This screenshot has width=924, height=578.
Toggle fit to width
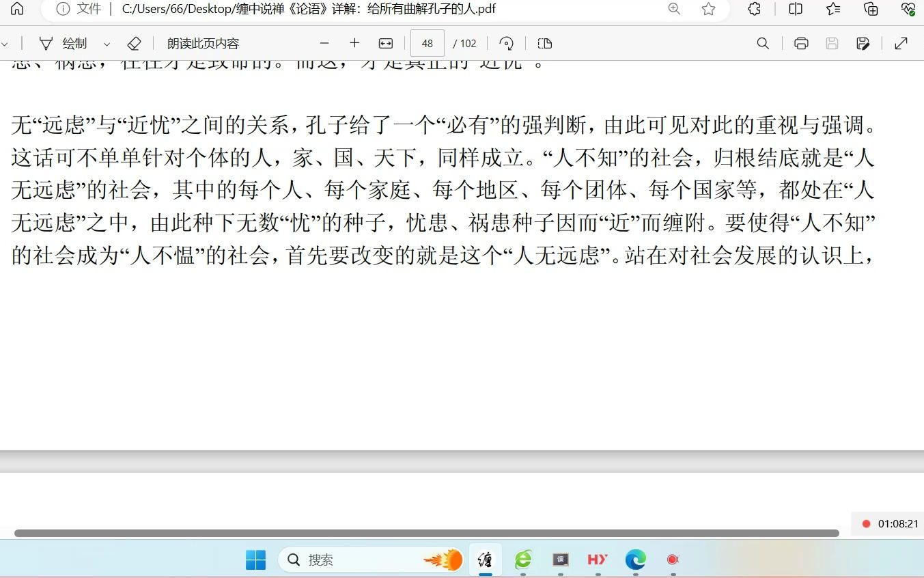[x=386, y=43]
